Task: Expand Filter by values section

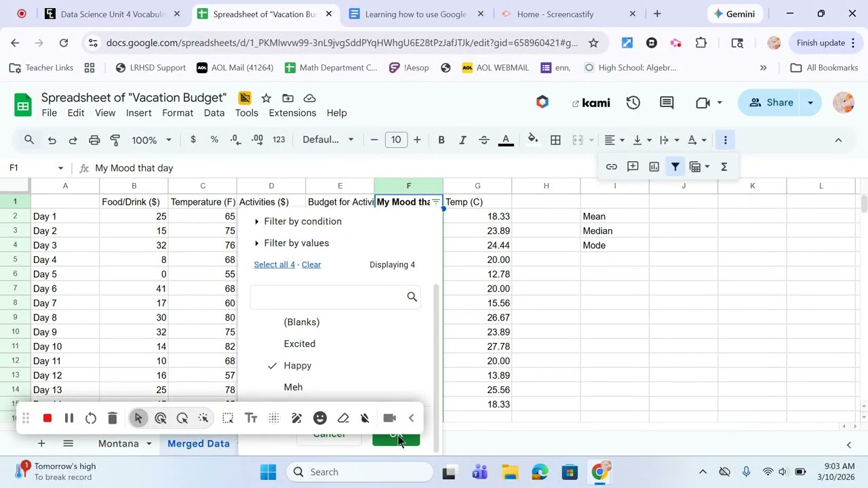Action: 292,243
